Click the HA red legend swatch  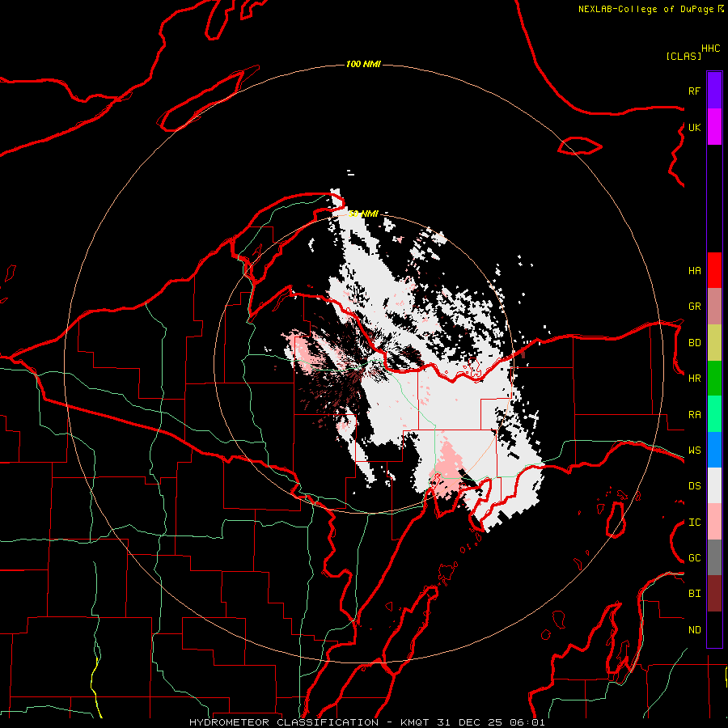(x=714, y=270)
